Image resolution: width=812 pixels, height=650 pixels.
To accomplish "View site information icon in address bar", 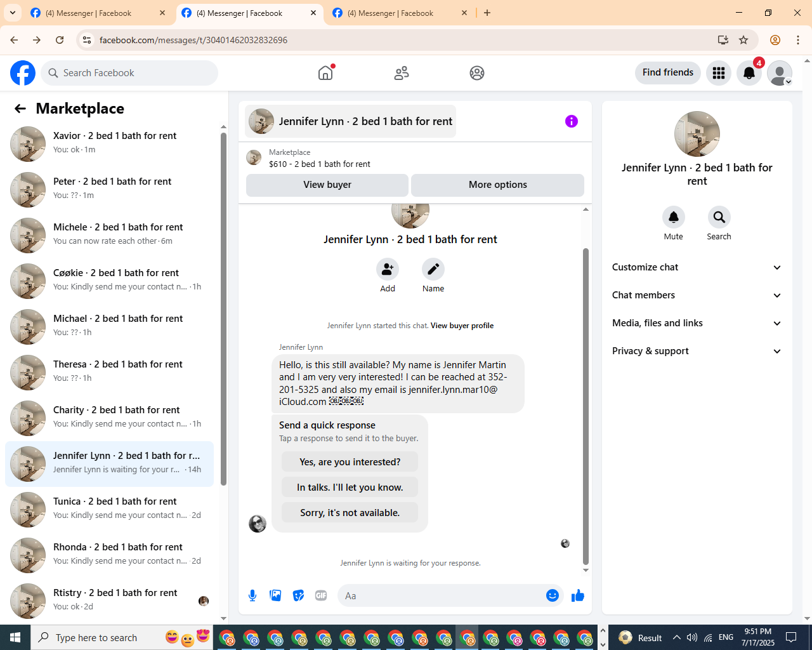I will click(x=88, y=40).
